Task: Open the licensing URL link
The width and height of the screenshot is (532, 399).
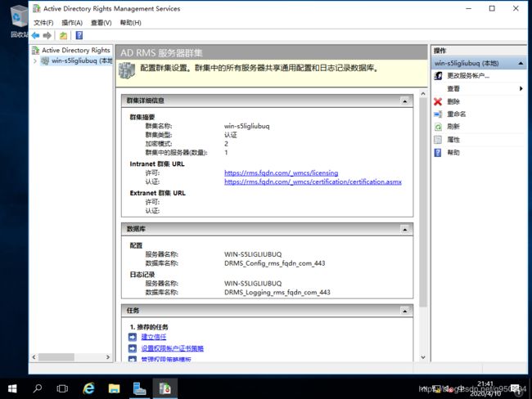Action: (x=281, y=173)
